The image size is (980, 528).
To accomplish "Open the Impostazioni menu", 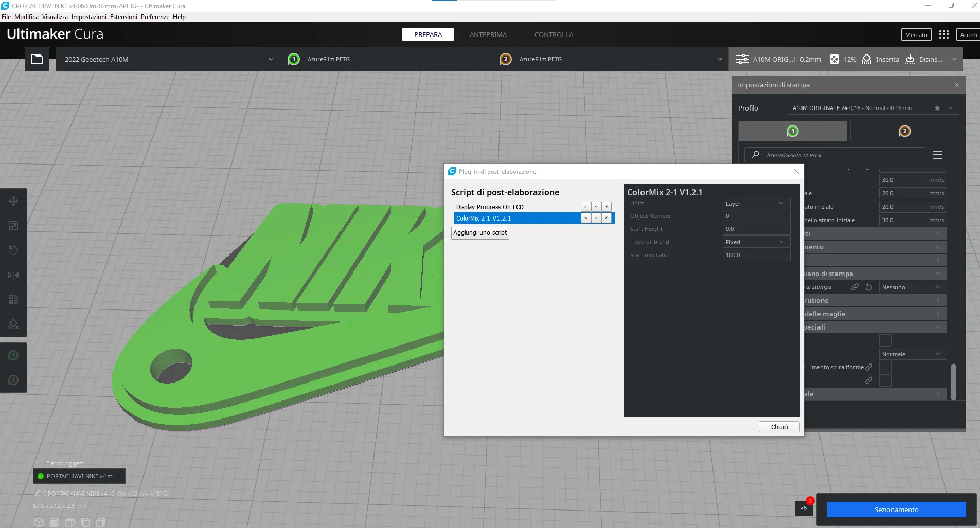I will click(89, 17).
